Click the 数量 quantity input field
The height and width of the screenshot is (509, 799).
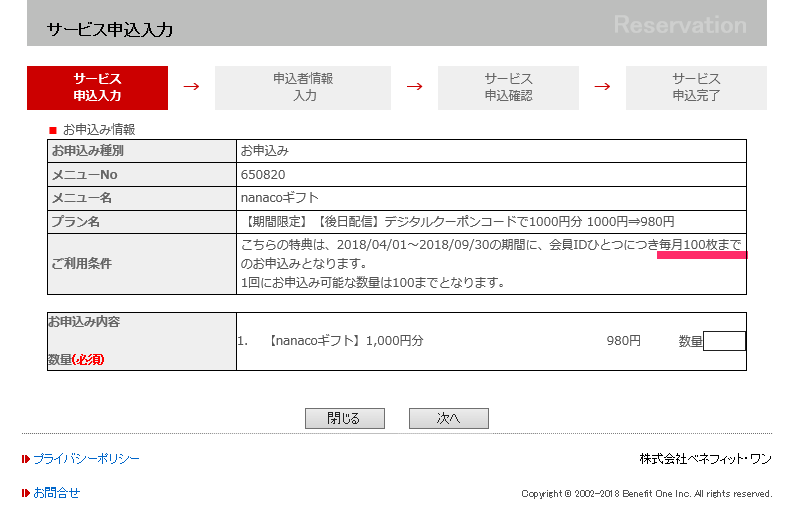point(724,341)
